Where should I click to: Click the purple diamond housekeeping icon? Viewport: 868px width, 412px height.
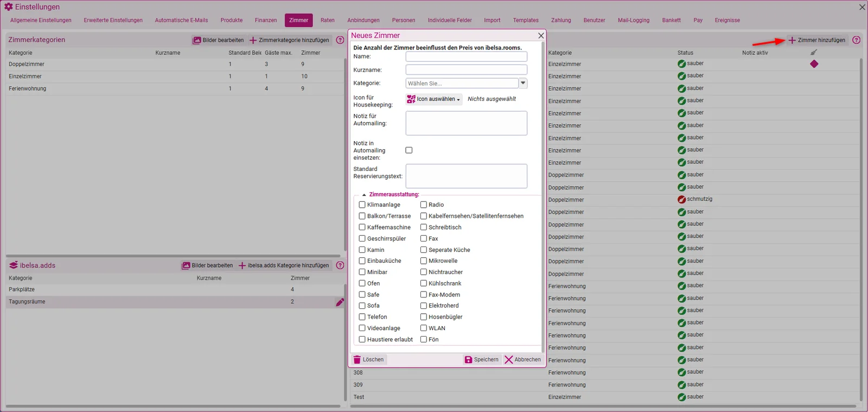click(x=814, y=64)
